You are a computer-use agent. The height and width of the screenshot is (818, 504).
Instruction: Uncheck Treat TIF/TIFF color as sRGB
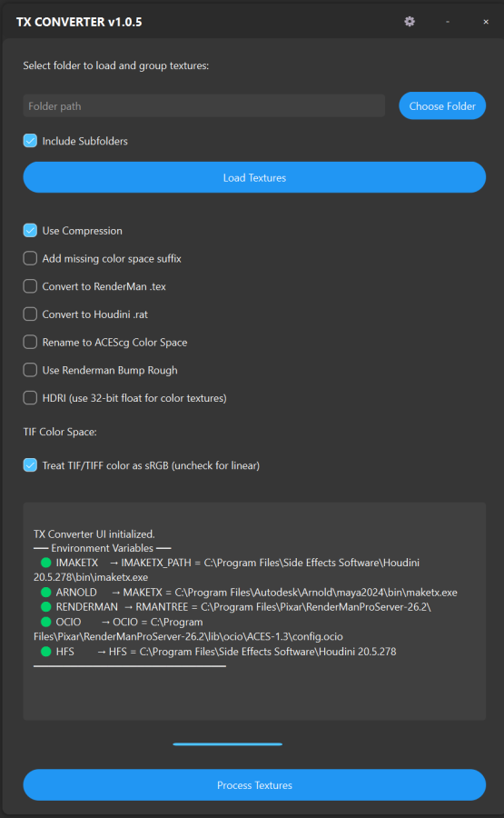30,465
